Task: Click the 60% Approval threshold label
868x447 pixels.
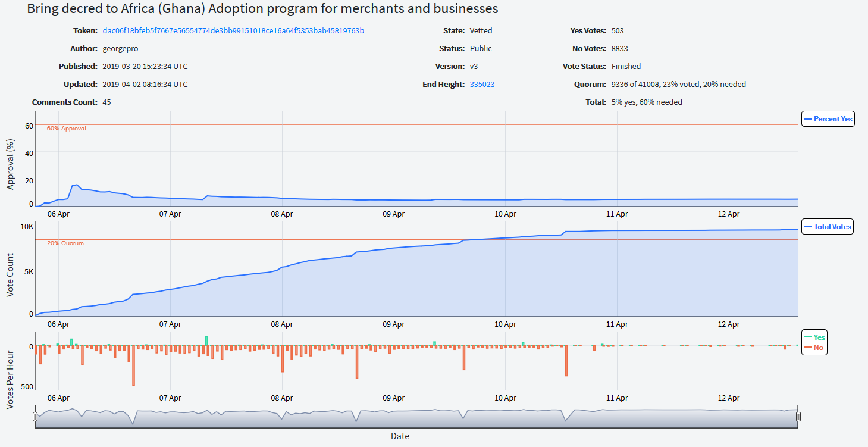Action: coord(67,129)
